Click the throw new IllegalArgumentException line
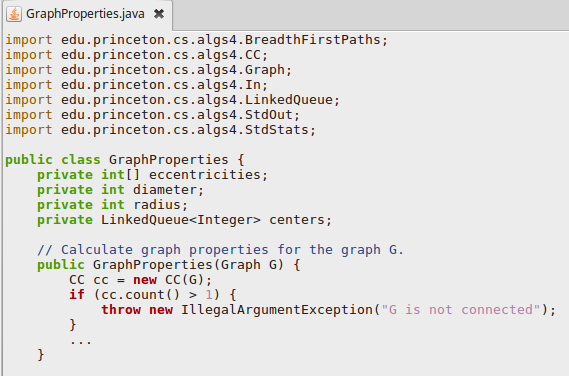The image size is (569, 376). coord(328,310)
